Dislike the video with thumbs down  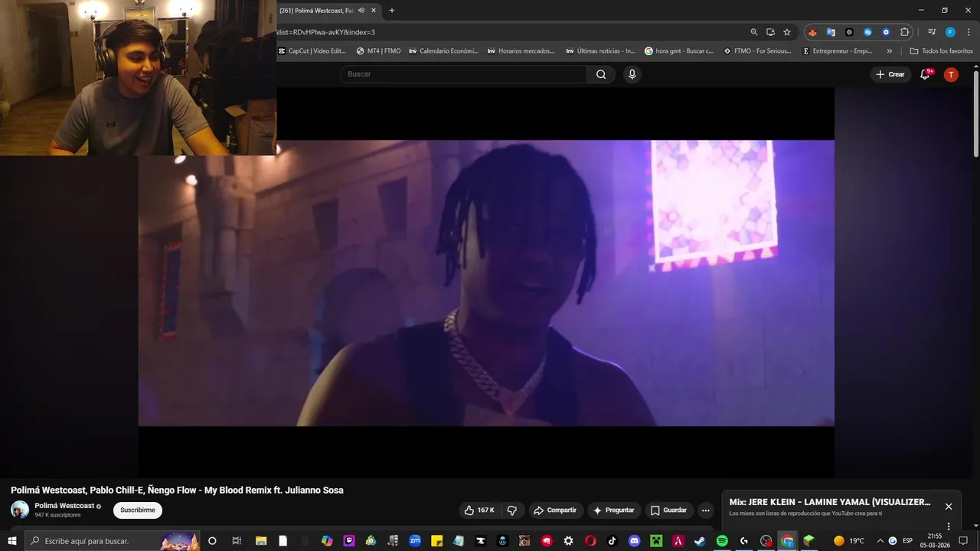[512, 510]
